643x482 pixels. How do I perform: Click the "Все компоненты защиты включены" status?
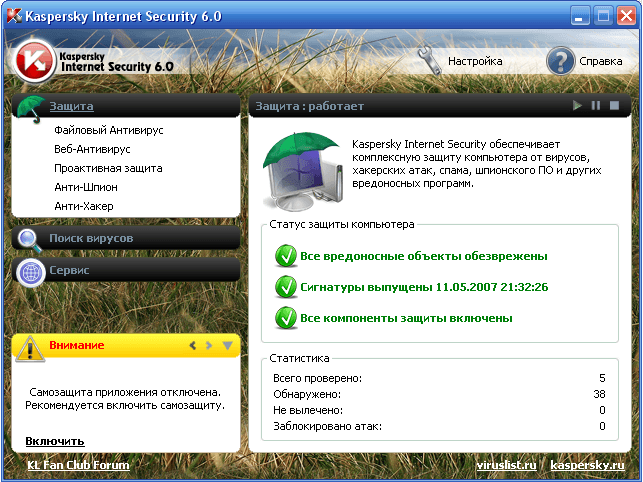406,318
